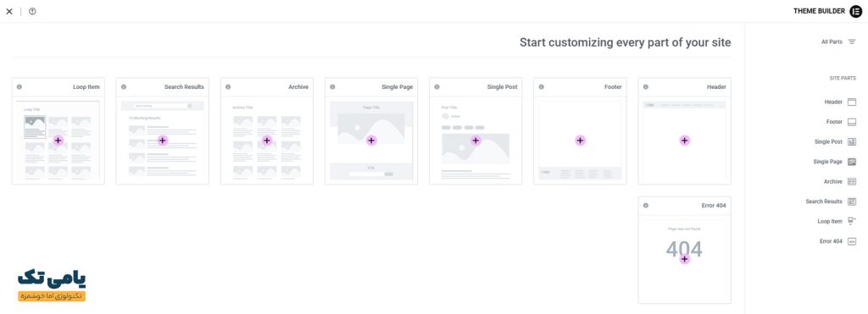Open Footer in Site Parts menu

(x=834, y=122)
